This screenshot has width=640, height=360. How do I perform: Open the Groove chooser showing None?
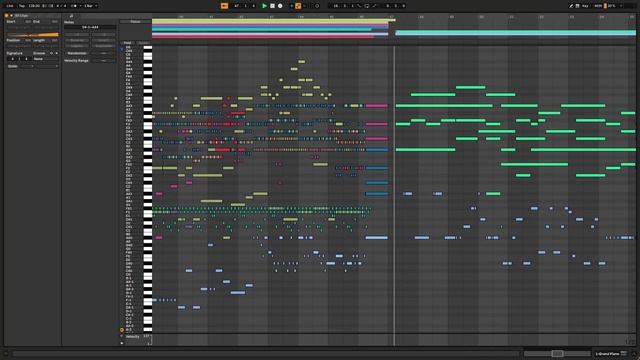coord(45,59)
